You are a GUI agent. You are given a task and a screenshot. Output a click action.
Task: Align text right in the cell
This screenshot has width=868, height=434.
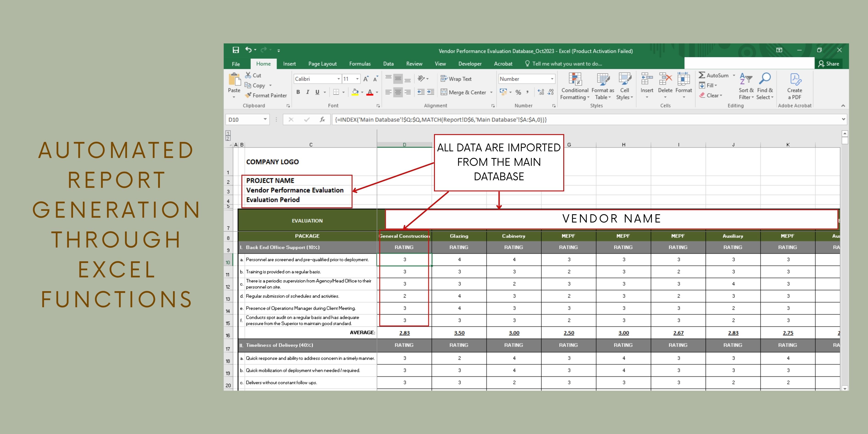407,92
